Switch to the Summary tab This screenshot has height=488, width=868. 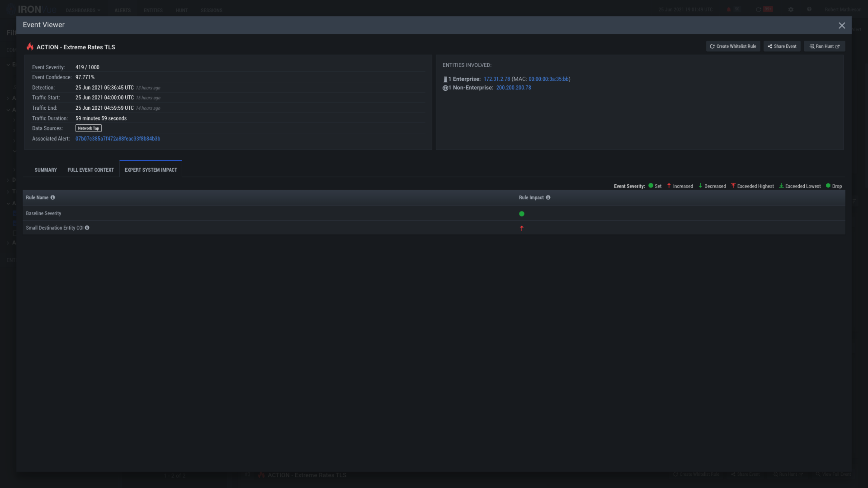point(46,170)
